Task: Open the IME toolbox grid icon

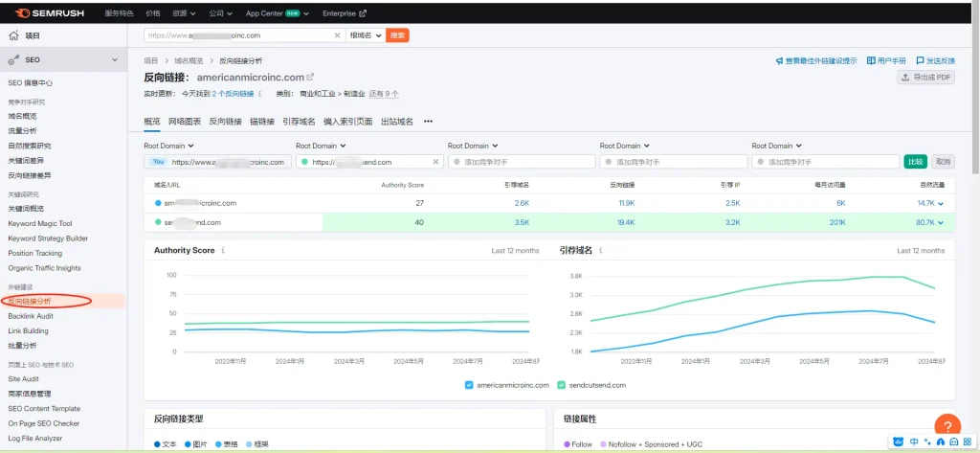Action: click(x=967, y=442)
